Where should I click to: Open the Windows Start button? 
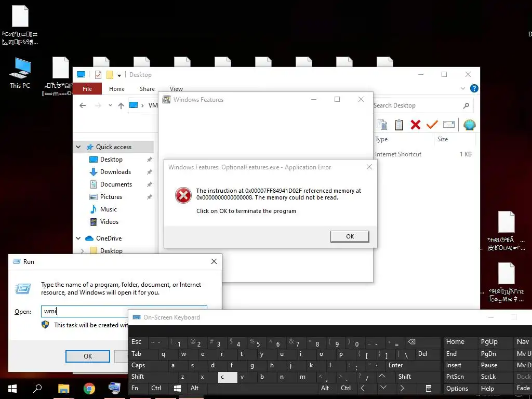(12, 389)
